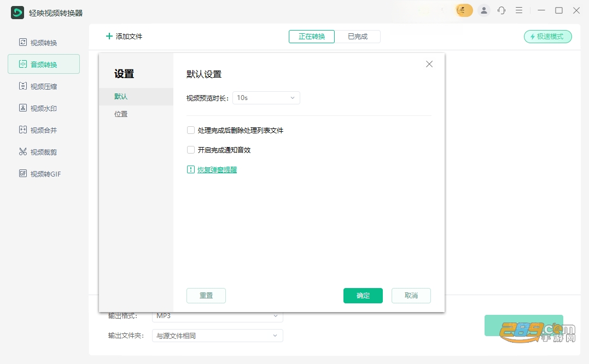Switch to the 已完成 tab
The width and height of the screenshot is (589, 364).
tap(358, 37)
